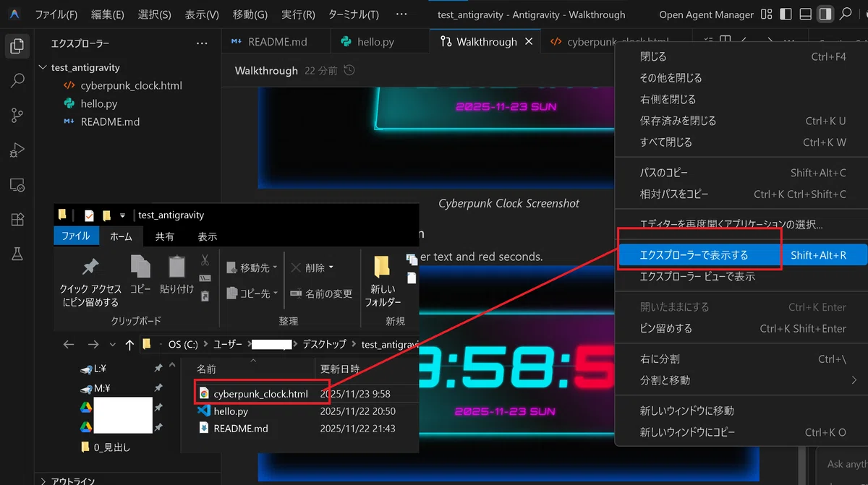Screen dimensions: 868x485
Task: Open the recent locations dropdown in File Explorer
Action: click(x=112, y=345)
